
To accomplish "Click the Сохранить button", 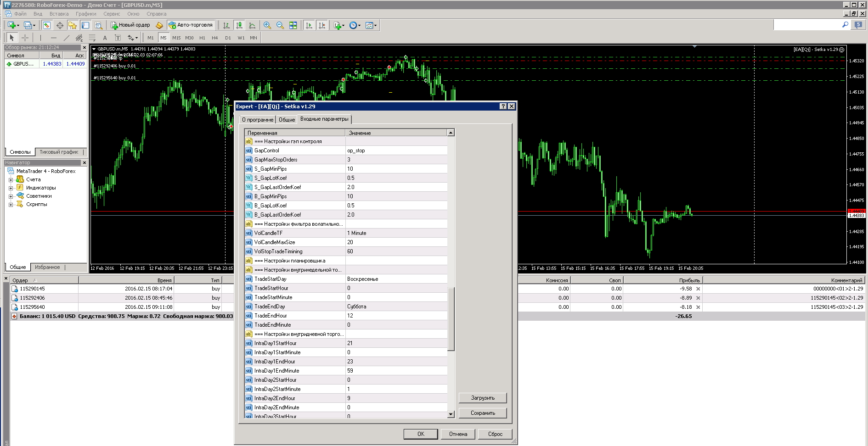I will (483, 413).
